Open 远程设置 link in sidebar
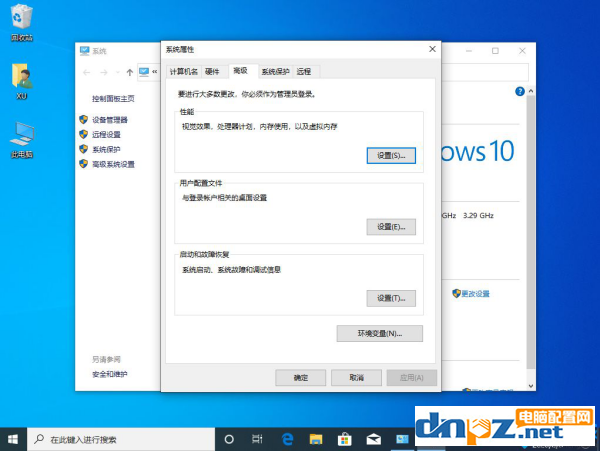 (x=106, y=135)
